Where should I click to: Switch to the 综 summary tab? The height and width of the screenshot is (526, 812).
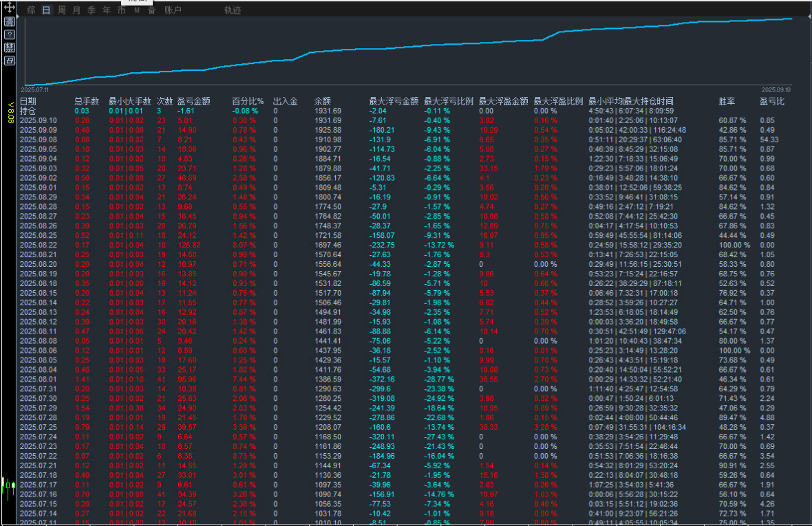point(31,10)
